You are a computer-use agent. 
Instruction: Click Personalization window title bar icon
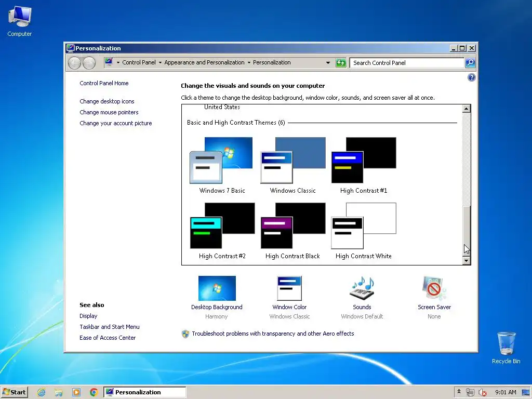(x=70, y=48)
